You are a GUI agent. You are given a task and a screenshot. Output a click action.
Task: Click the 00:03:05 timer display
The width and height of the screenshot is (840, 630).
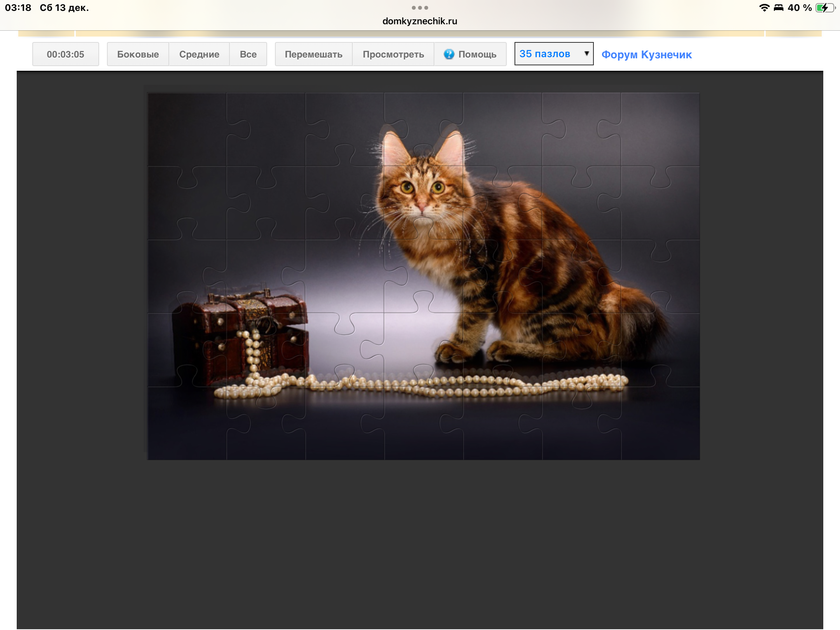[x=65, y=54]
